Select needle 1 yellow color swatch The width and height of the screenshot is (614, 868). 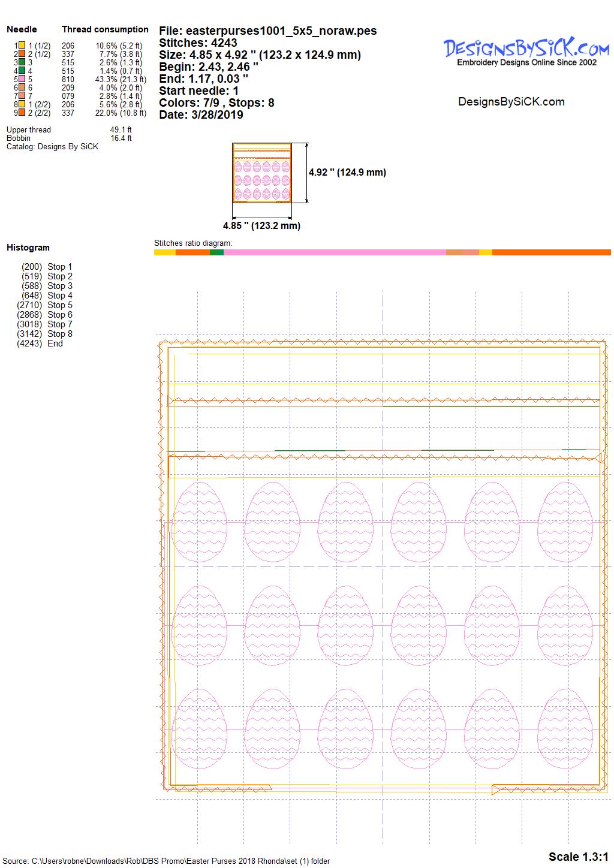(22, 46)
